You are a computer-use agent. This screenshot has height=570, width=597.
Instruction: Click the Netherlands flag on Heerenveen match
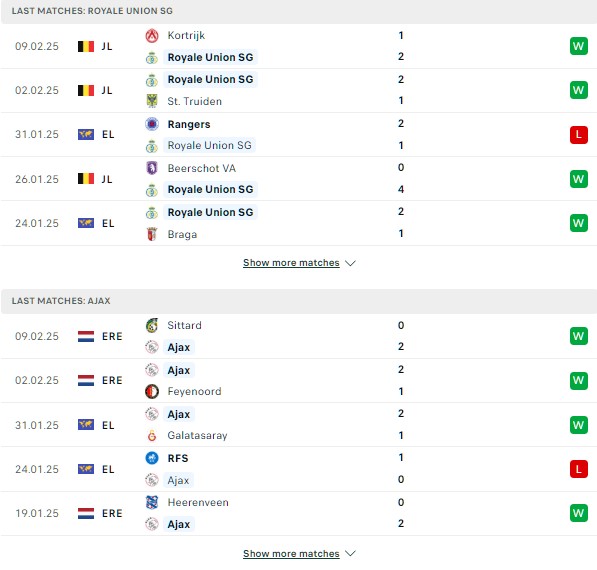coord(86,513)
